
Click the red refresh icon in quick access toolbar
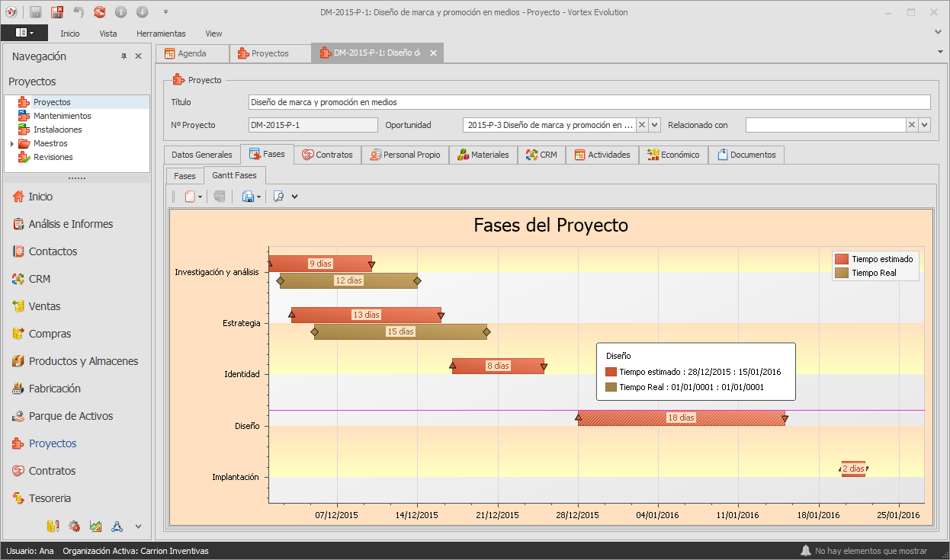point(99,12)
